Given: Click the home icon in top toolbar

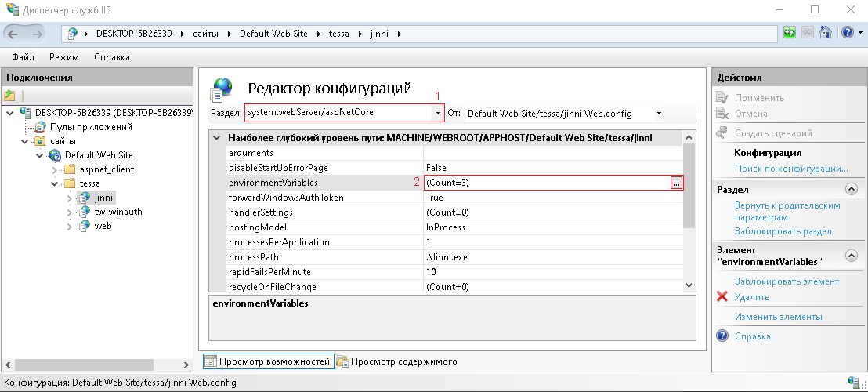Looking at the screenshot, I should pyautogui.click(x=825, y=33).
